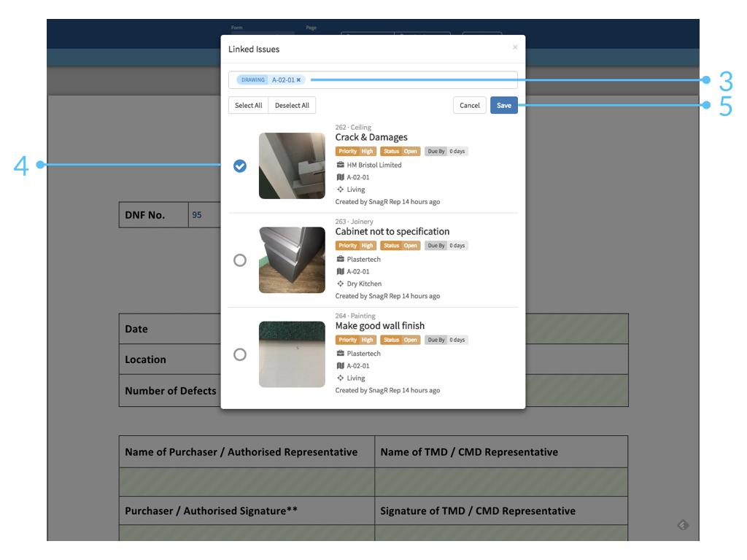Screen dimensions: 747x560
Task: Click the Status Open badge on issue 264
Action: tap(400, 340)
